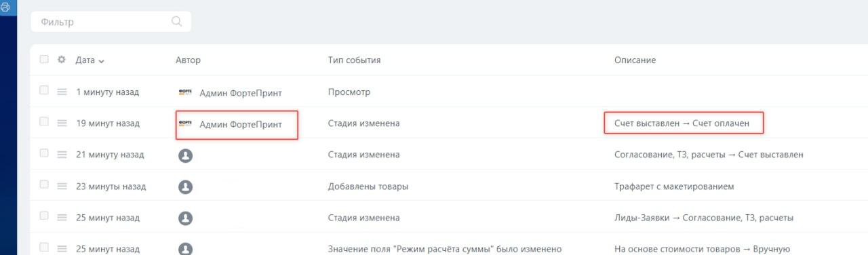Click user avatar in 'Лиды-Заявки' row
Image resolution: width=868 pixels, height=255 pixels.
pos(185,218)
